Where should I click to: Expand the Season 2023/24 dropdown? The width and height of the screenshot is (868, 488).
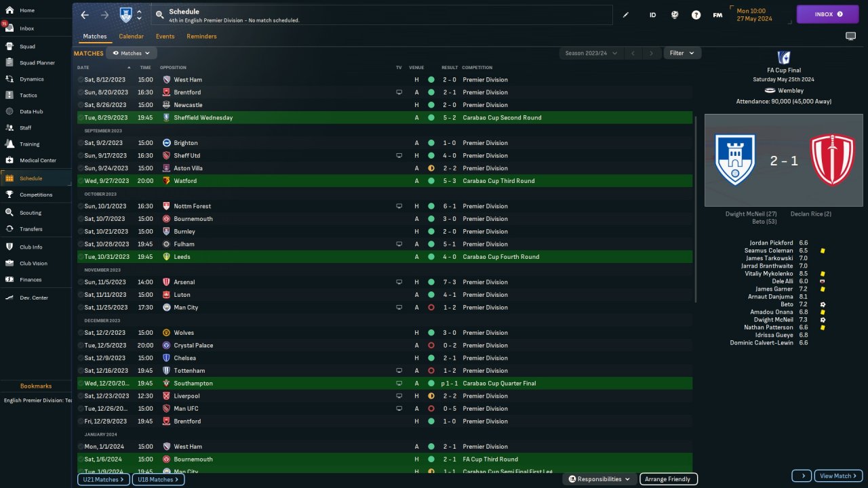[591, 53]
